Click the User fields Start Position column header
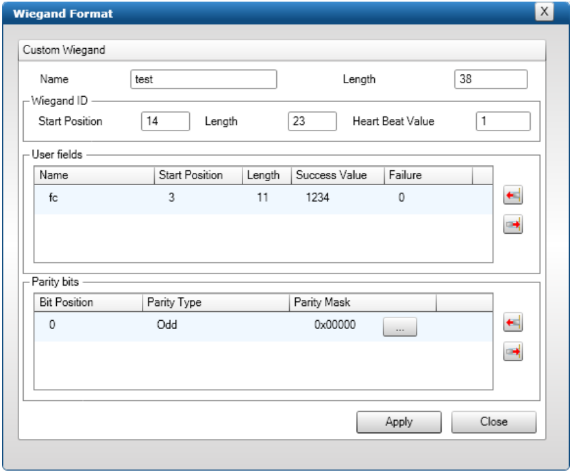The height and width of the screenshot is (472, 572). [x=198, y=175]
